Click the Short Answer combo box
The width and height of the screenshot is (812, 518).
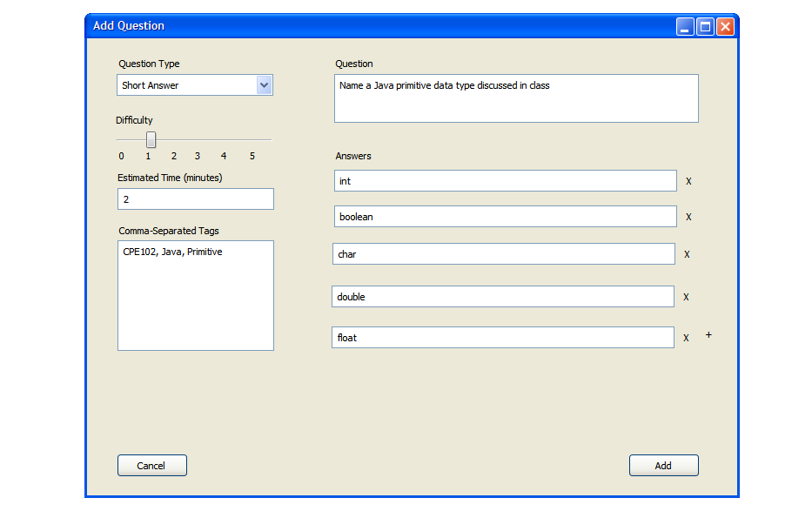pyautogui.click(x=187, y=85)
